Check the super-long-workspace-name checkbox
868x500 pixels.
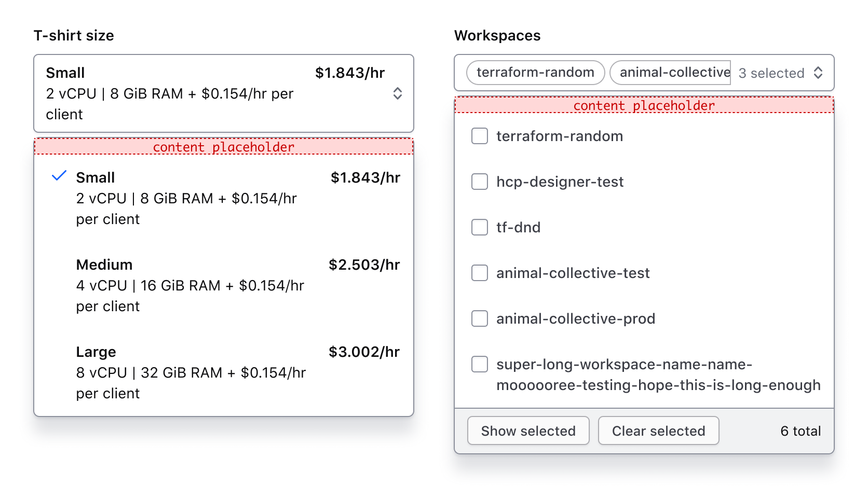point(479,364)
